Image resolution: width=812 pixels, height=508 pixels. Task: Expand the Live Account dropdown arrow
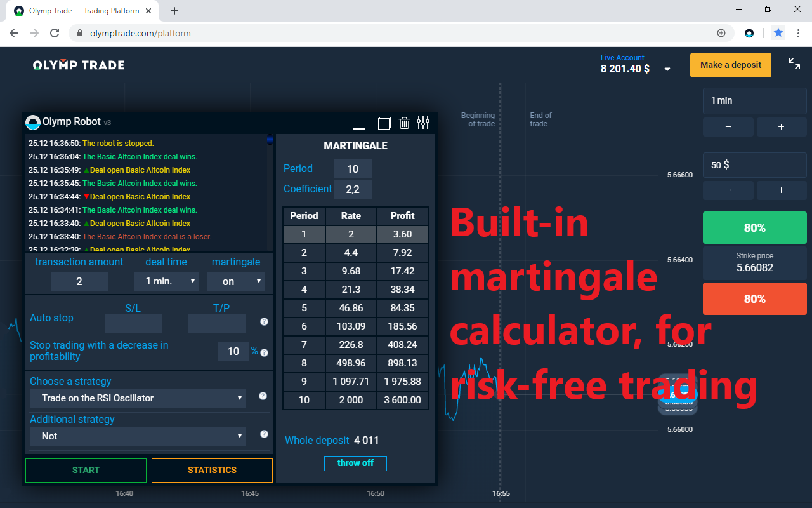(667, 69)
